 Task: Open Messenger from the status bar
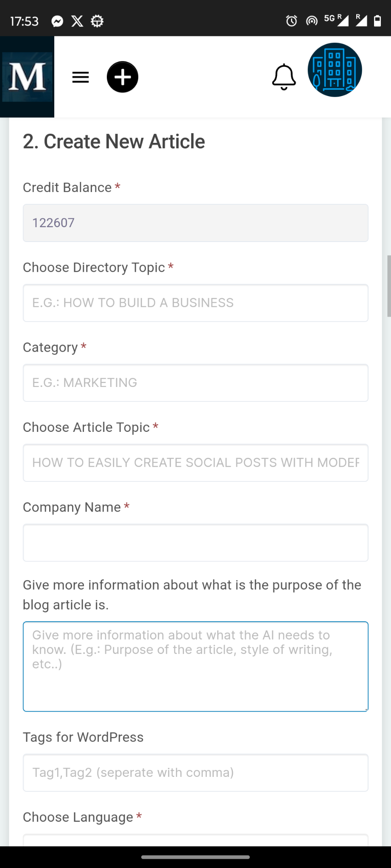(57, 20)
